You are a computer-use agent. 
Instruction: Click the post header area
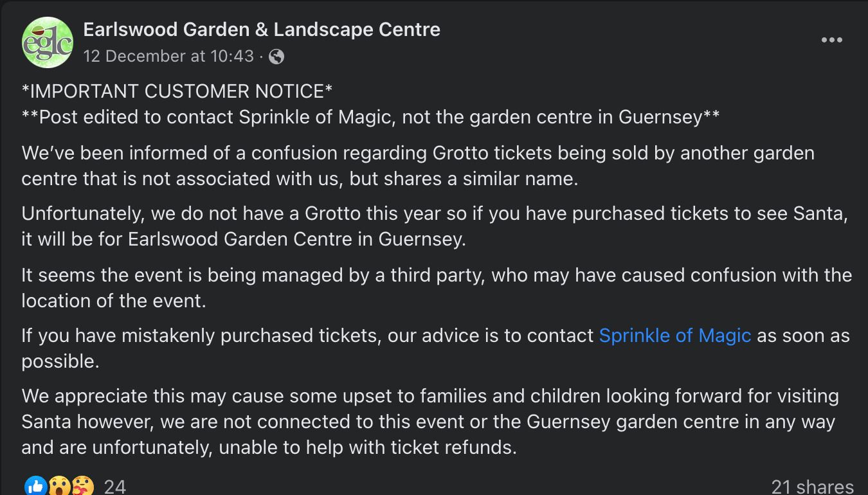coord(257,42)
